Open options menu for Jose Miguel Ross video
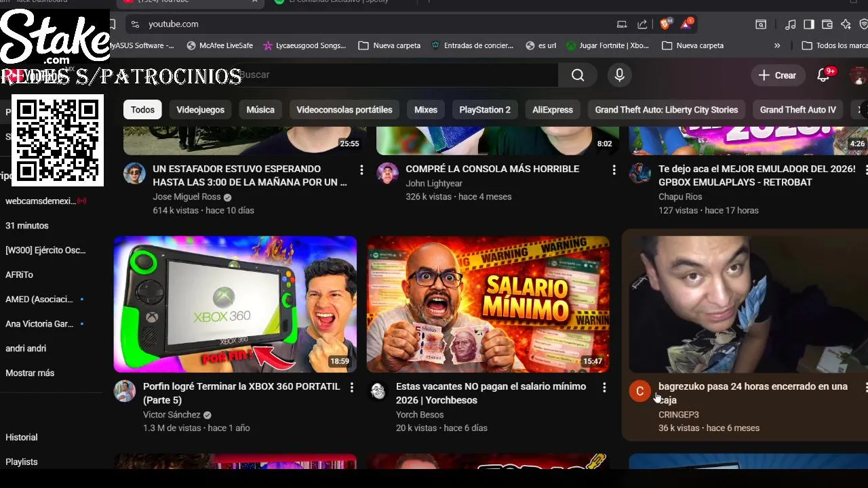 (x=361, y=169)
